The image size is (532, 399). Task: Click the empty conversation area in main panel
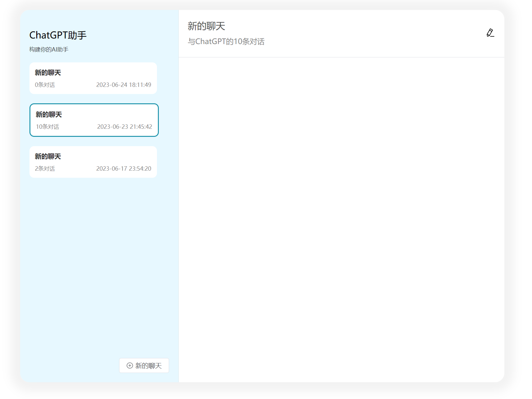click(341, 217)
